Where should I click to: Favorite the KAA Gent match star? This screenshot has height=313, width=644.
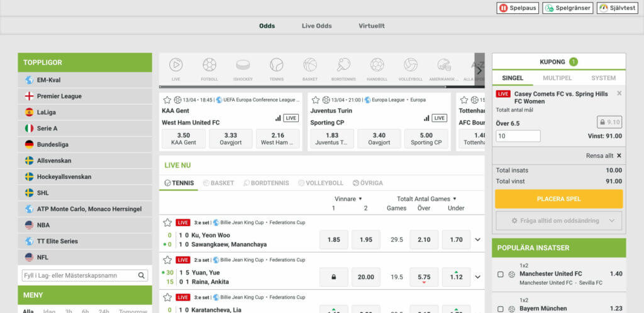[x=167, y=100]
